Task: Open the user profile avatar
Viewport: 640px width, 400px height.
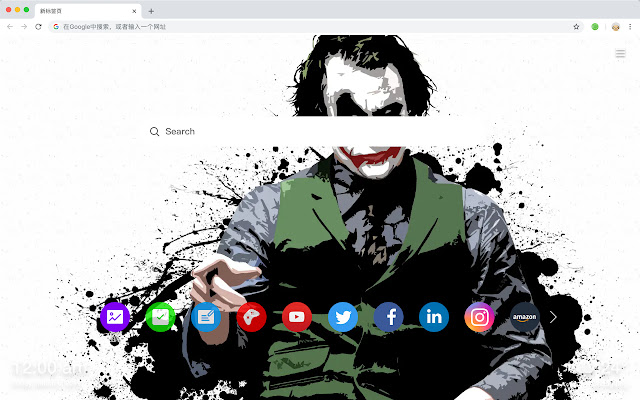Action: [616, 27]
